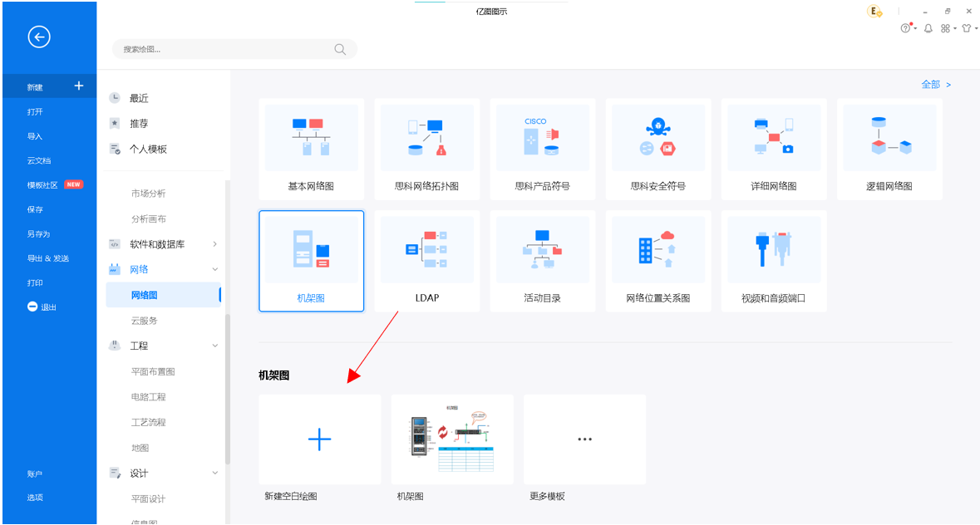980x525 pixels.
Task: Open the 最近 recent clock icon
Action: pos(115,98)
